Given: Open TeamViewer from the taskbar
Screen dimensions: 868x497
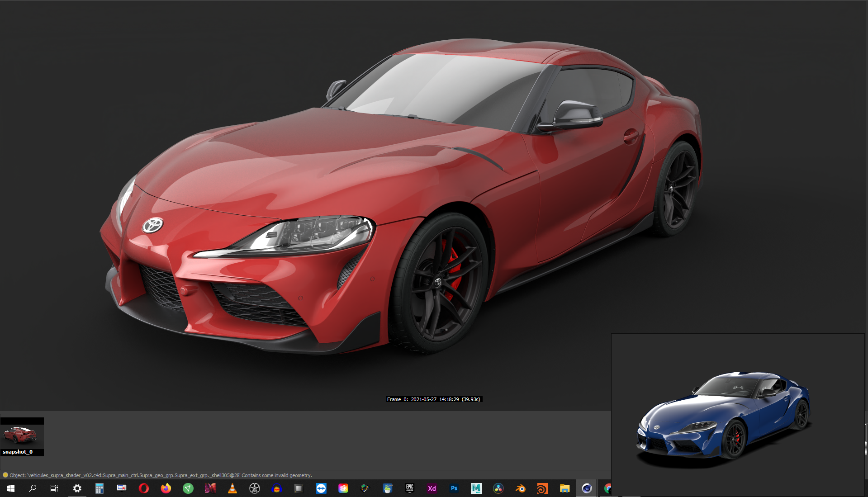Looking at the screenshot, I should click(321, 488).
